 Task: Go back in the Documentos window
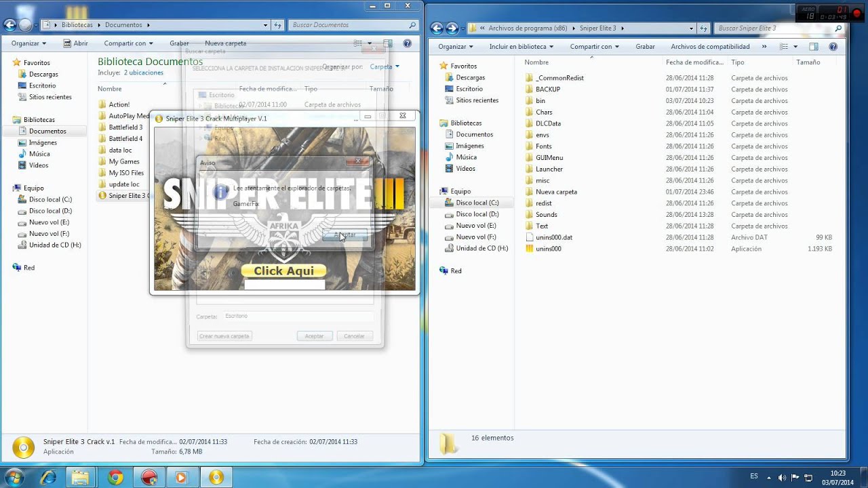click(9, 25)
